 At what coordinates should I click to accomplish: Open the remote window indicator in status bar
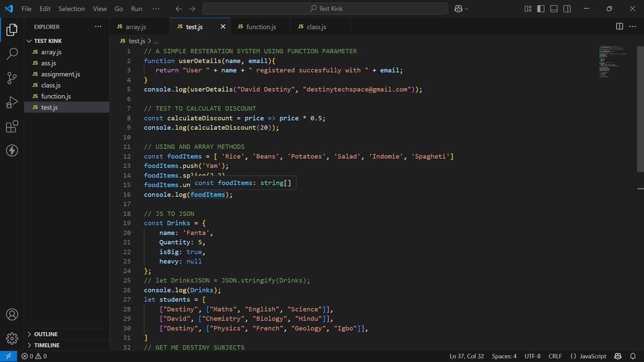[8, 356]
